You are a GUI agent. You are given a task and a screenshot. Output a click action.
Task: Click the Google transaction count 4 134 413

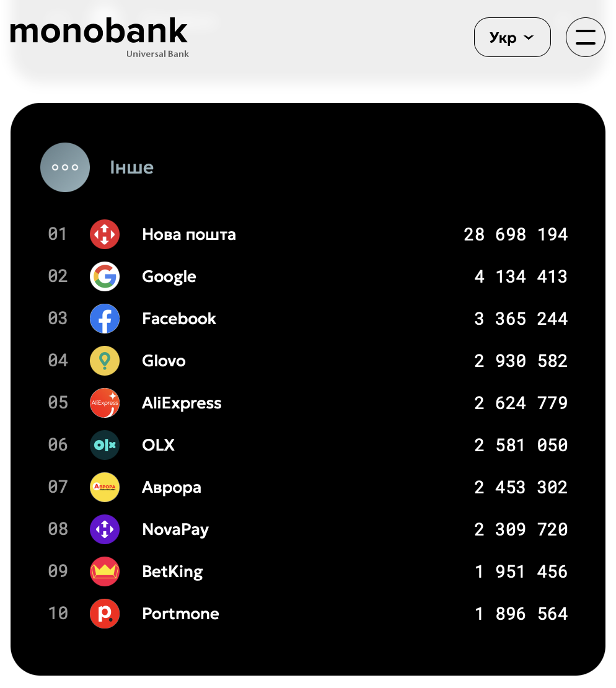(521, 276)
